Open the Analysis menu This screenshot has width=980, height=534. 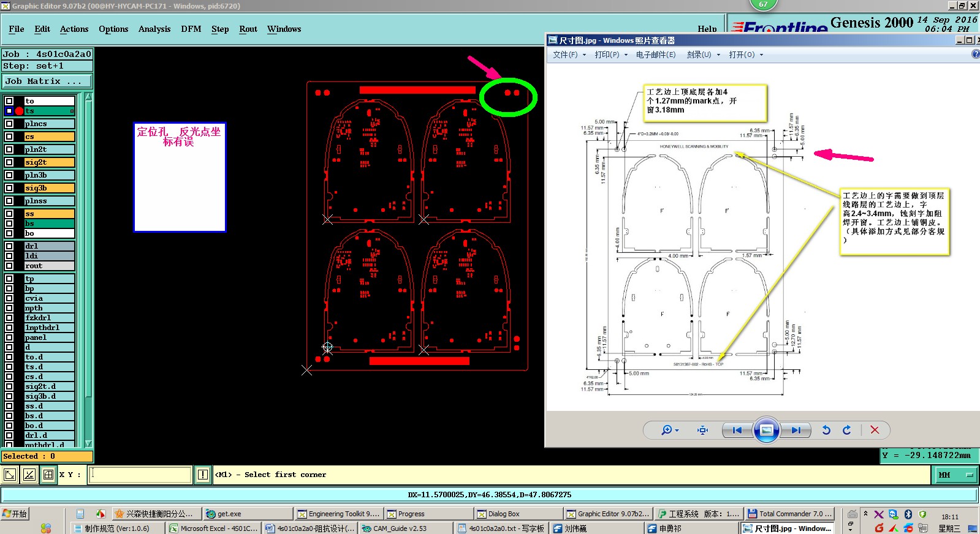coord(154,29)
